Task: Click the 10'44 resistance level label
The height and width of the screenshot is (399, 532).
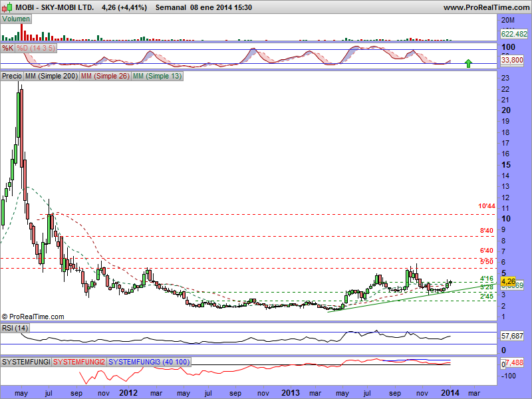Action: point(487,206)
